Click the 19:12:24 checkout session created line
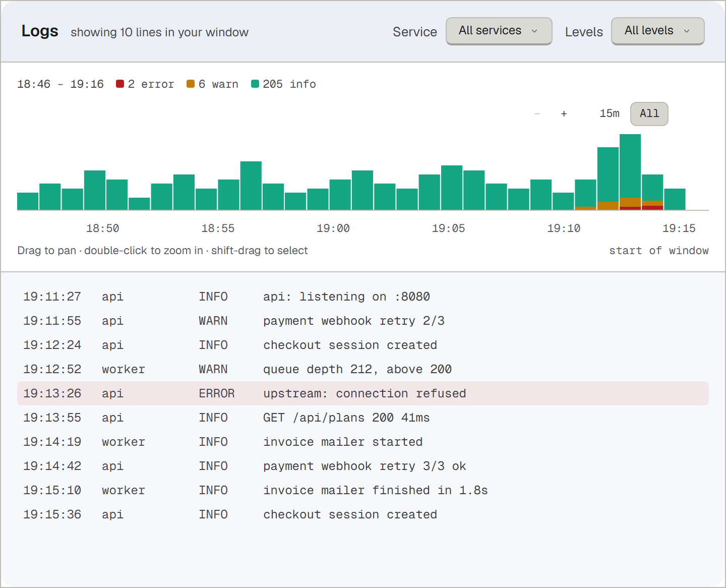Image resolution: width=726 pixels, height=588 pixels. coord(363,345)
